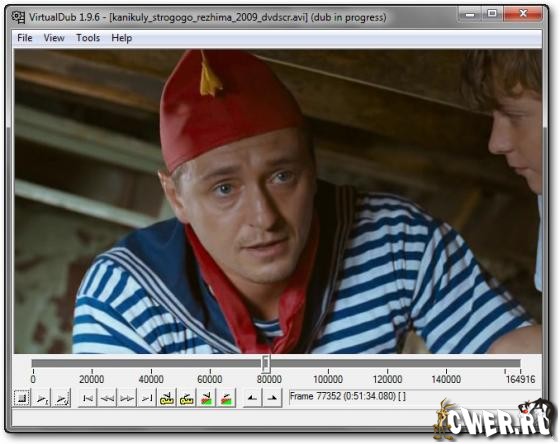This screenshot has height=444, width=560.
Task: Open the Help menu
Action: tap(122, 38)
